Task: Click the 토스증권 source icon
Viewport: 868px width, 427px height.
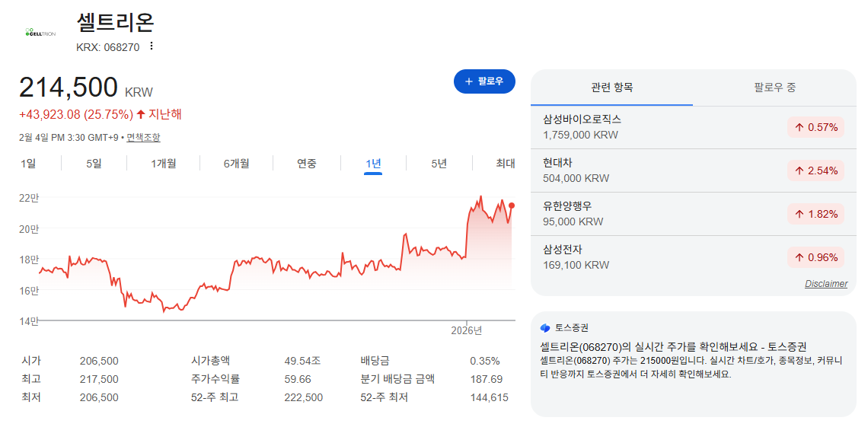Action: pos(545,328)
